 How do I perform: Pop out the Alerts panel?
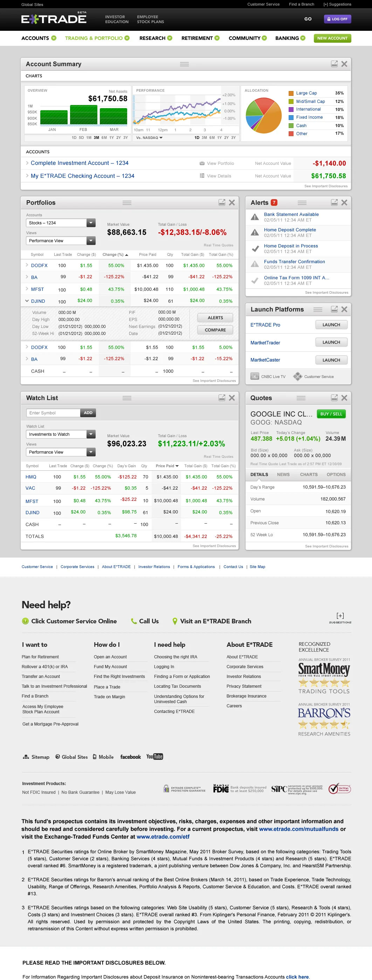point(334,202)
